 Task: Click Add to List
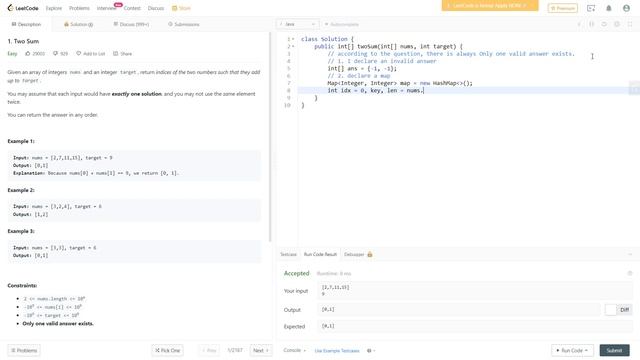tap(91, 53)
